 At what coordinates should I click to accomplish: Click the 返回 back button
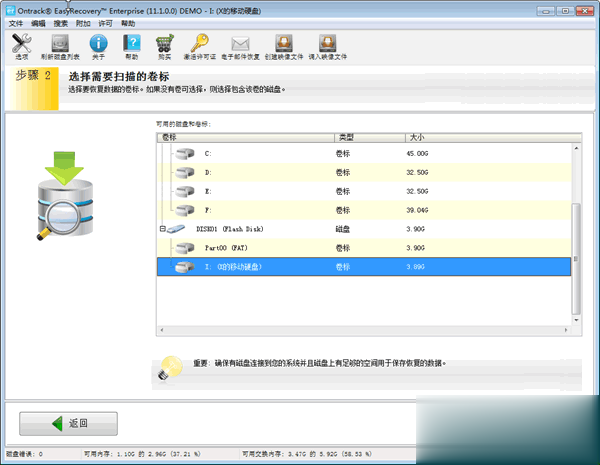coord(68,423)
